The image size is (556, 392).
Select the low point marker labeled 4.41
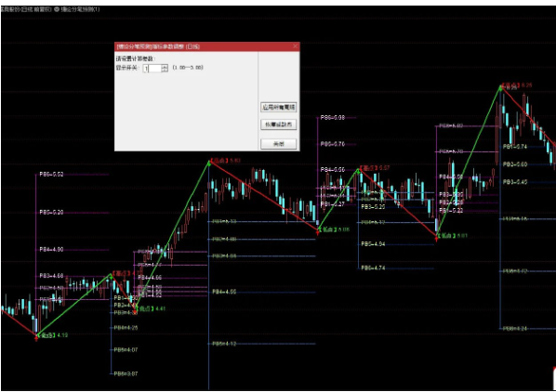[152, 308]
